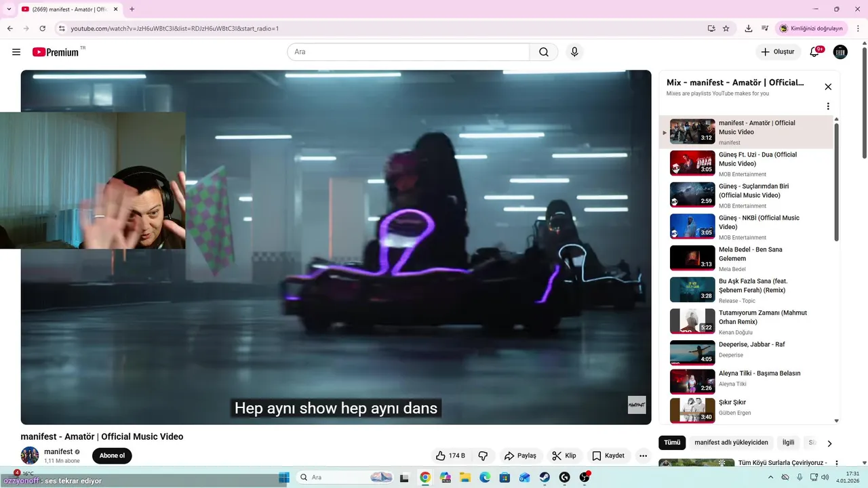
Task: Play Güneş - NKBİ from playlist
Action: point(746,227)
